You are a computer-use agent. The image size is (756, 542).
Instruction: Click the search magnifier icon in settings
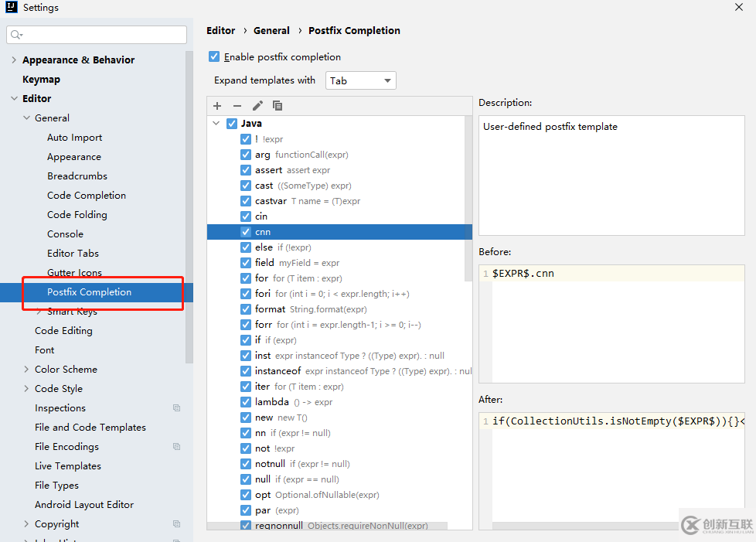[x=17, y=35]
